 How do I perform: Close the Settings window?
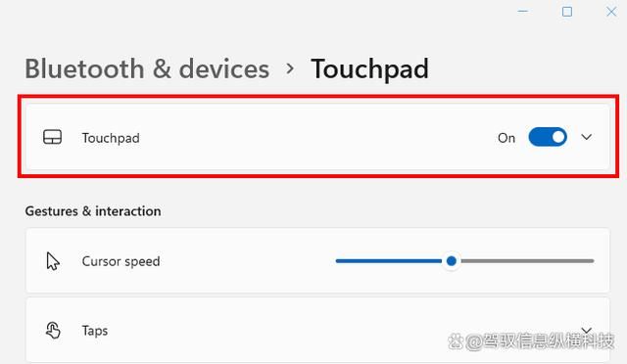611,12
